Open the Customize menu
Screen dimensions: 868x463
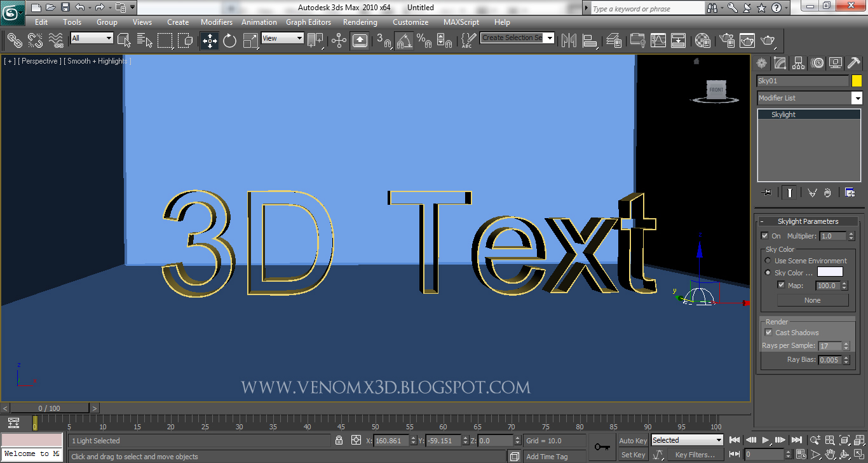pos(410,22)
